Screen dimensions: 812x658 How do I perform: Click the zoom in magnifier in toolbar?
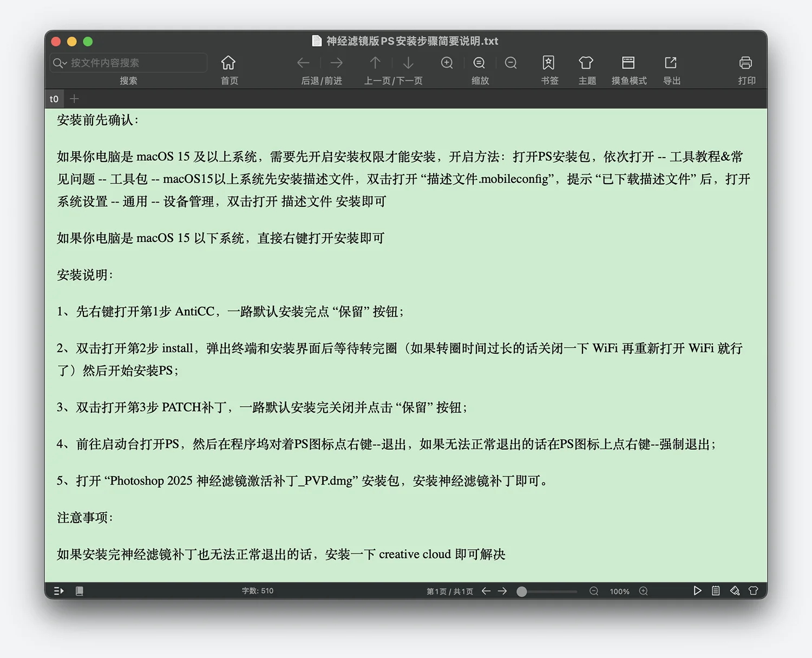click(x=447, y=63)
